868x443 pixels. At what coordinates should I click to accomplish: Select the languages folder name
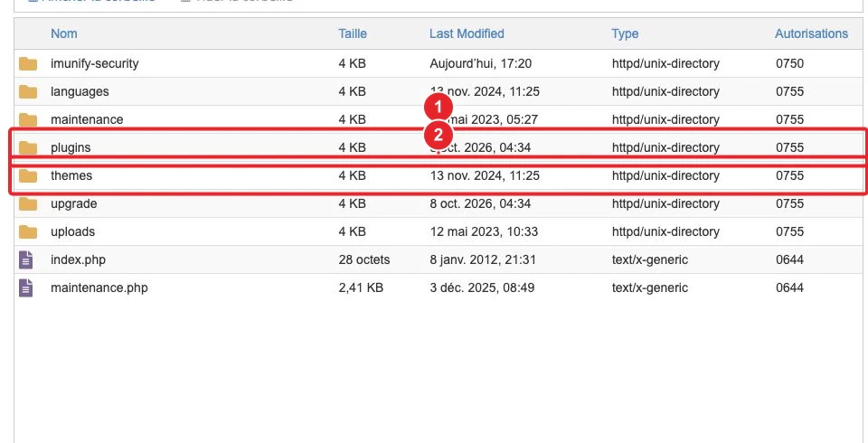[80, 91]
